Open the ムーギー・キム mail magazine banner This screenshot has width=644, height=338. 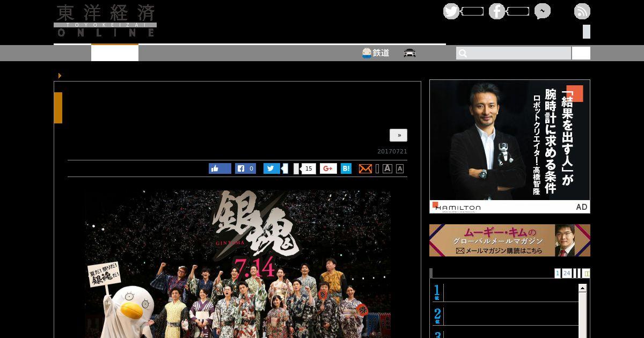coord(510,240)
